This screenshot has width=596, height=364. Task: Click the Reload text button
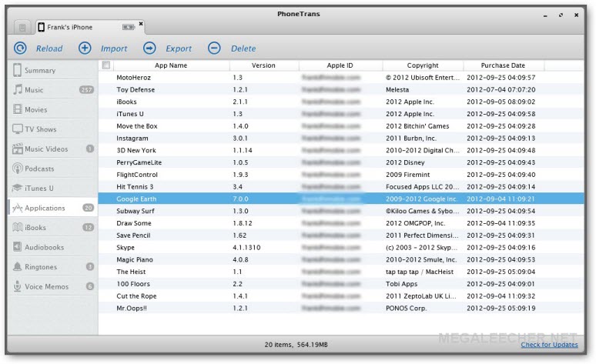pyautogui.click(x=49, y=48)
